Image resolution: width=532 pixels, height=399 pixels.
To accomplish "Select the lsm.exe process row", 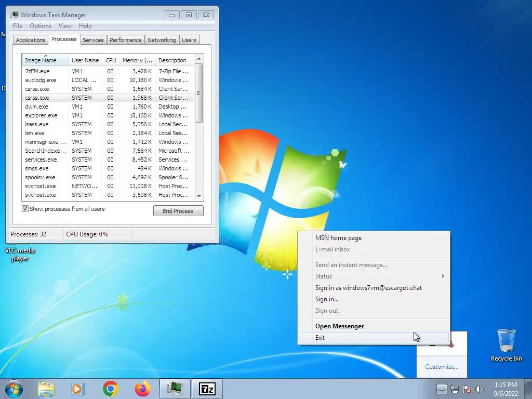I will (108, 133).
